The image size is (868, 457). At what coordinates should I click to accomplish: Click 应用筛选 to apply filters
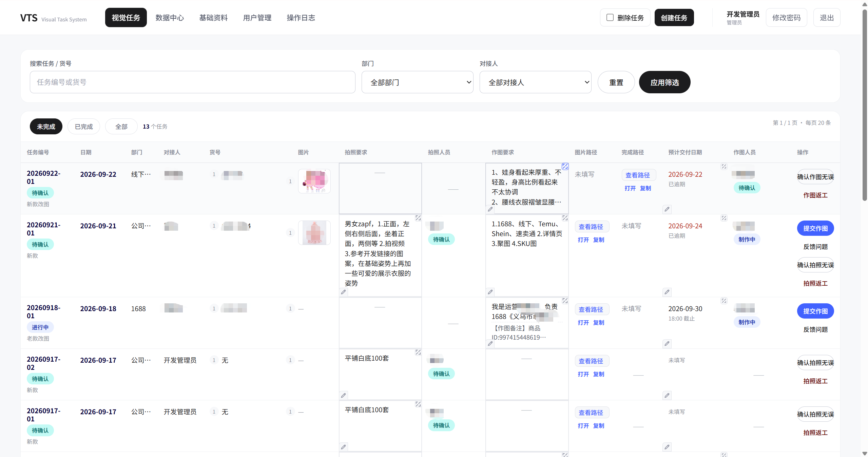664,82
